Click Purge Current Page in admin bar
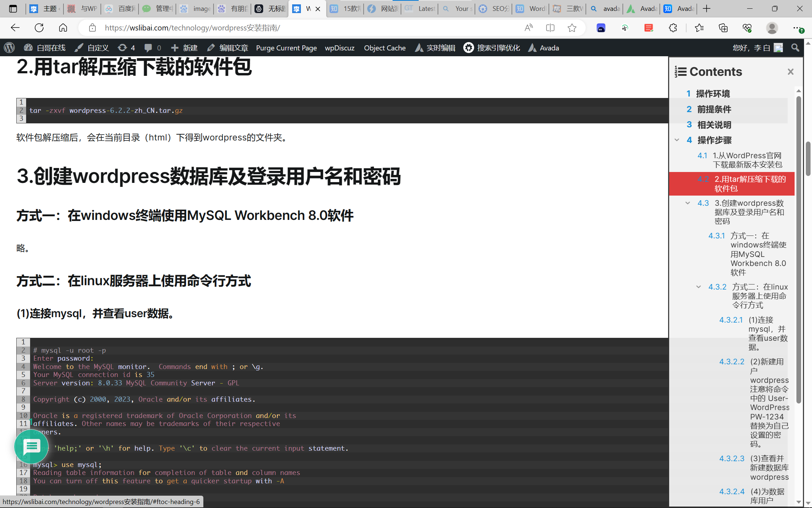The width and height of the screenshot is (812, 508). coord(286,48)
